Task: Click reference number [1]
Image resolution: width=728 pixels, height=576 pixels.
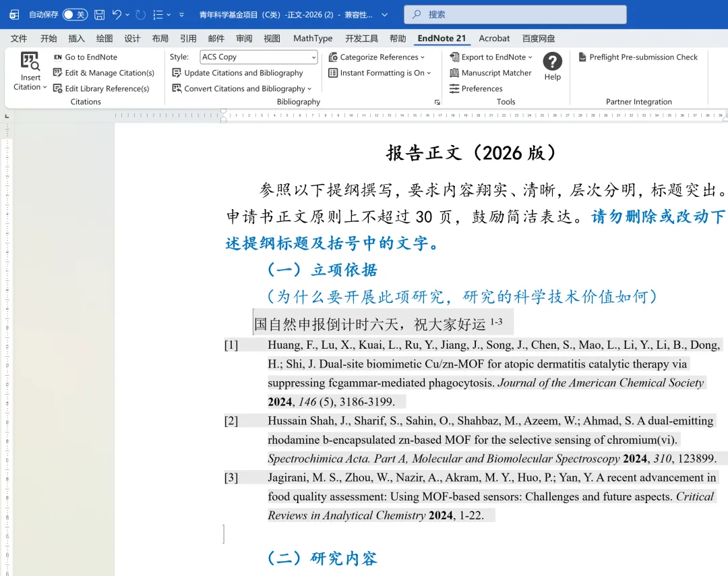Action: pos(231,345)
